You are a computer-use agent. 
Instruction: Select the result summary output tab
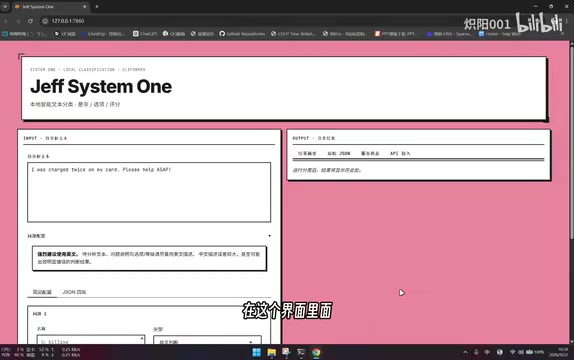[x=307, y=153]
